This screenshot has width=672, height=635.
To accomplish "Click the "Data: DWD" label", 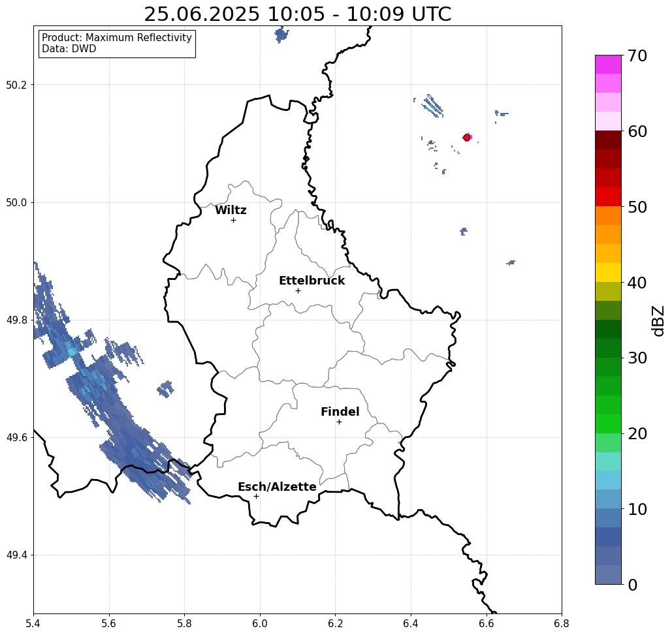I will click(x=69, y=49).
